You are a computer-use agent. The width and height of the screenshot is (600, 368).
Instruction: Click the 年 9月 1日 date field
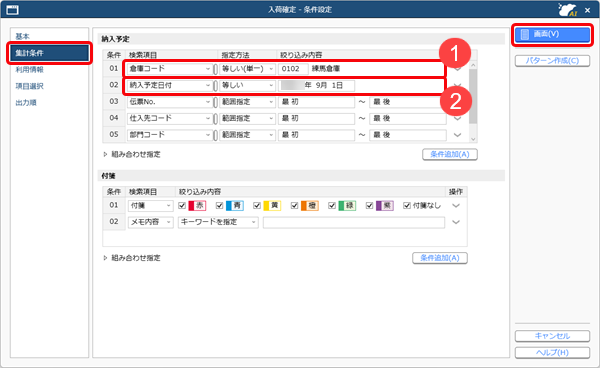(x=316, y=85)
